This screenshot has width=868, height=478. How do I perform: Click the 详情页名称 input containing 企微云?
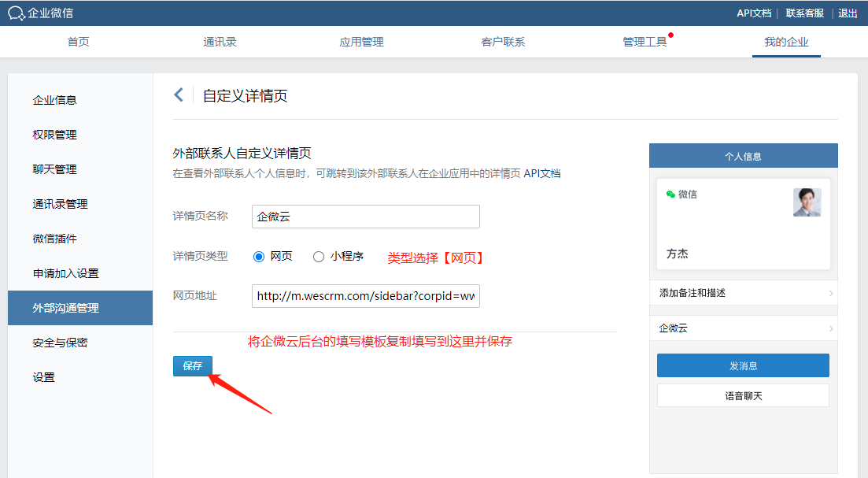(366, 217)
